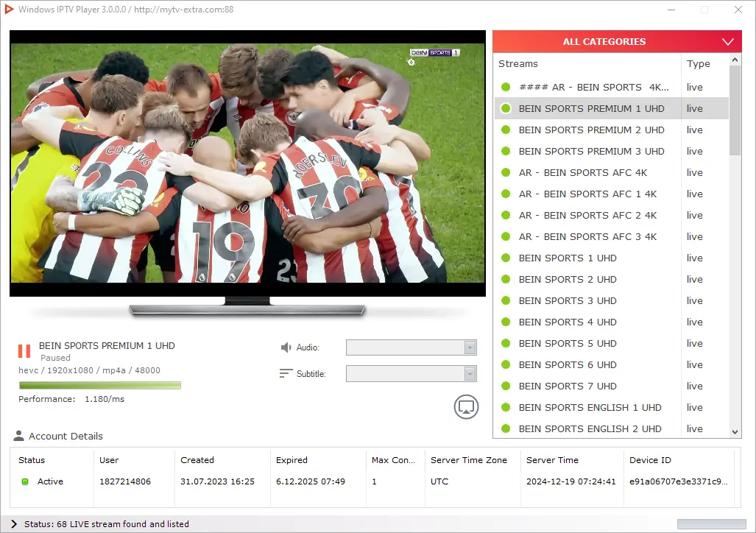Image resolution: width=756 pixels, height=533 pixels.
Task: Click green dot of BEIN SPORTS 7 UHD
Action: (506, 386)
